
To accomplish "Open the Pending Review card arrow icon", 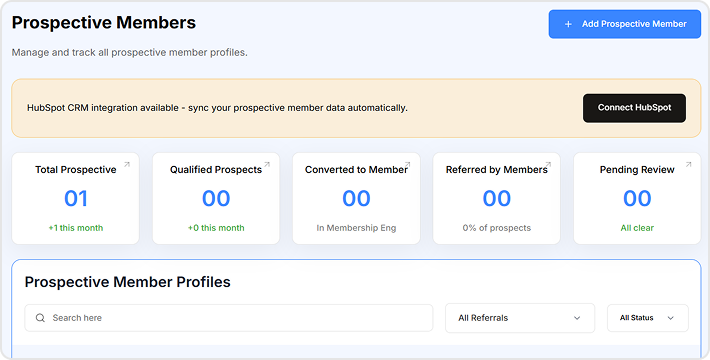I will click(x=688, y=165).
